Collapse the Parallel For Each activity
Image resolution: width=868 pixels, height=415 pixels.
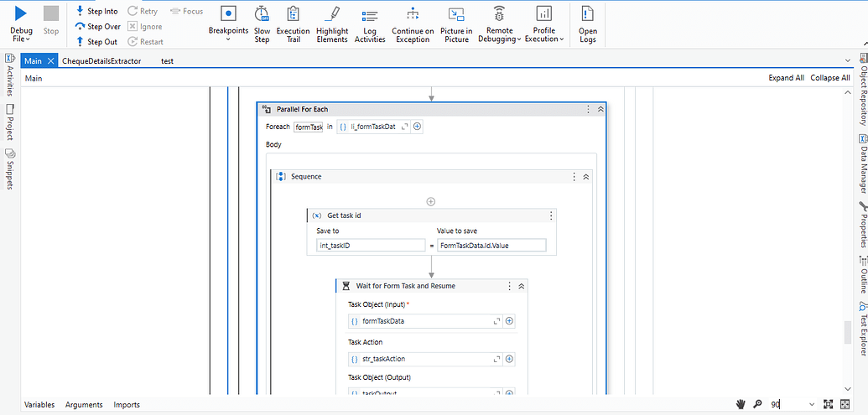[600, 110]
